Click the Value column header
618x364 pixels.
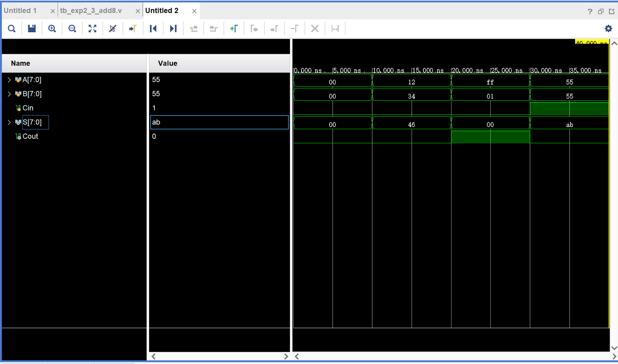coord(219,63)
